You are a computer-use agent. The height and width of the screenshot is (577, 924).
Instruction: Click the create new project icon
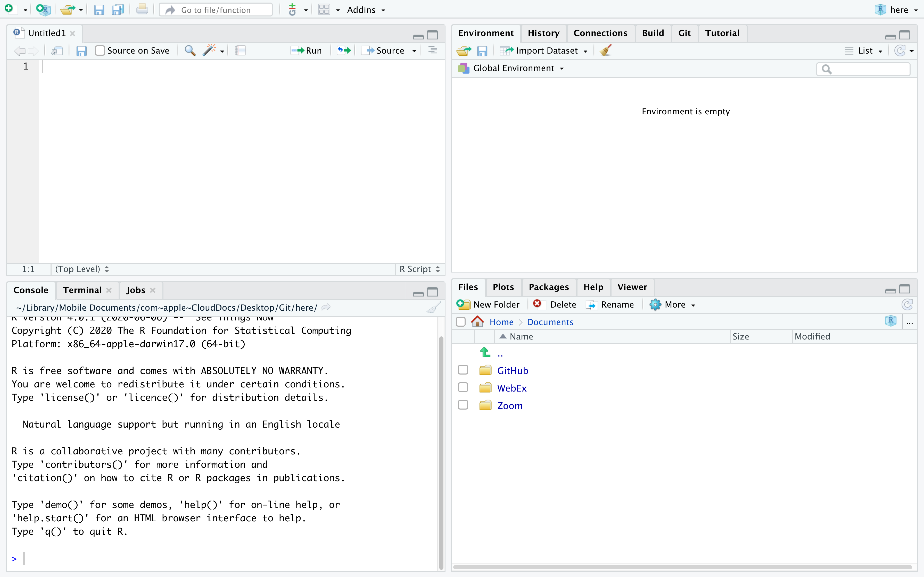(x=43, y=10)
